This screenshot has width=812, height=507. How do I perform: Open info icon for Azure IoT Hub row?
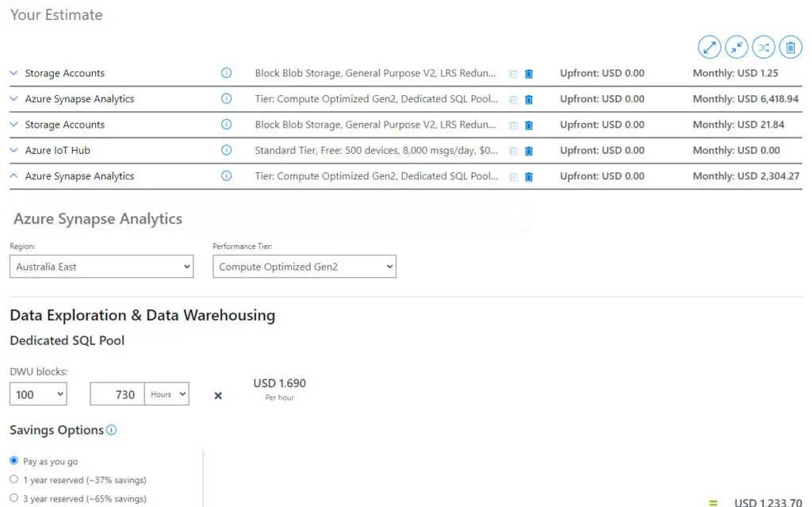226,150
